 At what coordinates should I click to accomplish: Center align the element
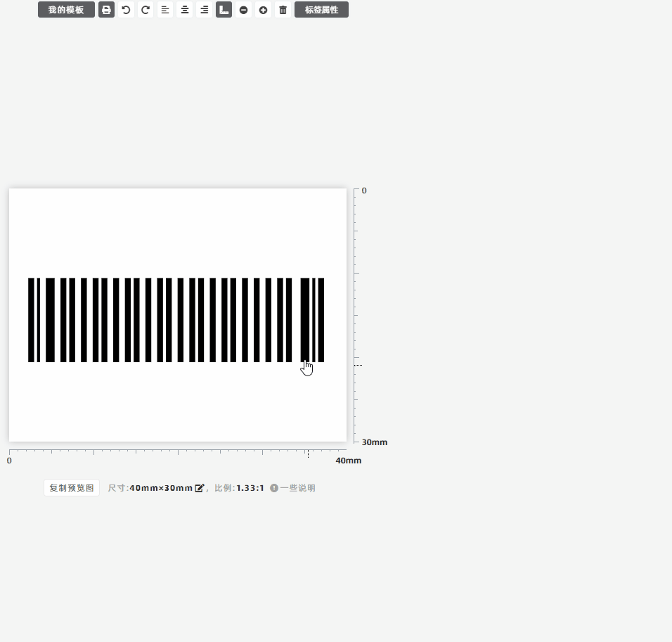point(185,10)
